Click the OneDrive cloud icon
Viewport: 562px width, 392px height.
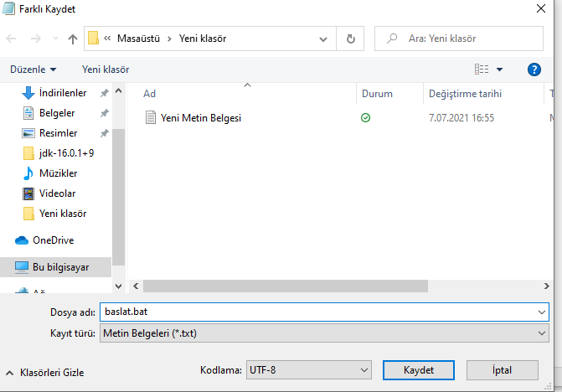pos(22,240)
